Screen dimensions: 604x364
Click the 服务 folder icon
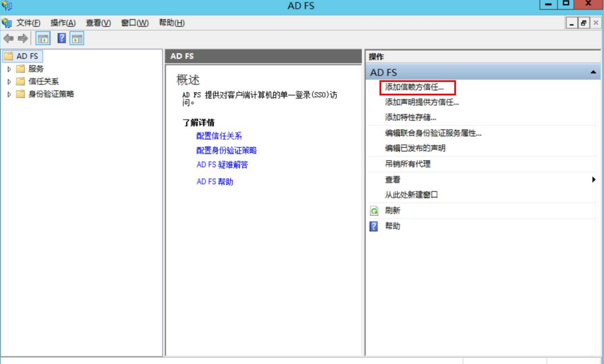[x=20, y=69]
